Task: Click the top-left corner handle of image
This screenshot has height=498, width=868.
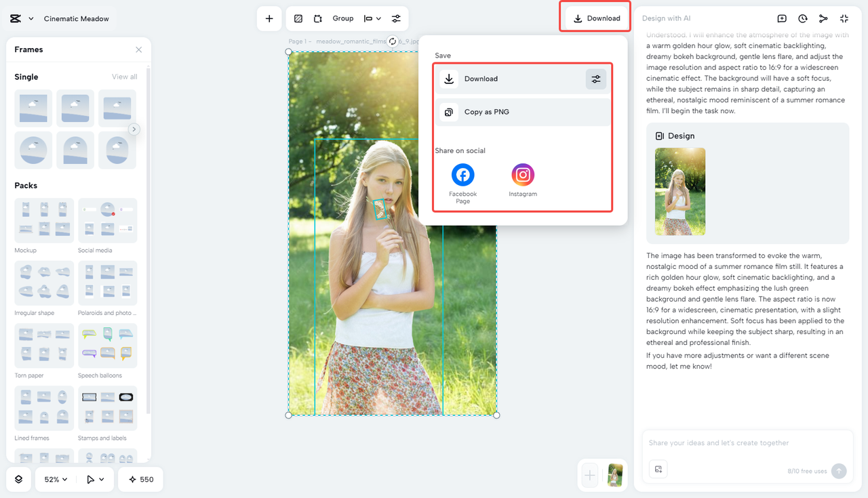Action: (x=289, y=52)
